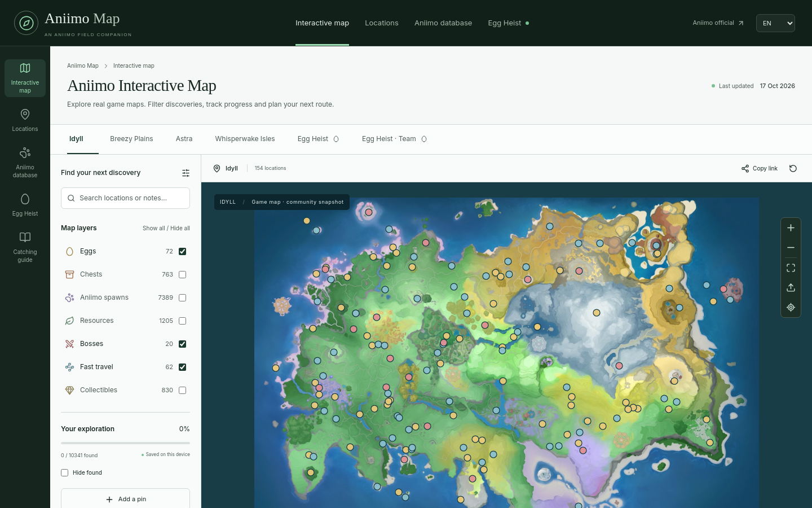Switch to the Astra map tab
This screenshot has height=508, width=812.
pyautogui.click(x=184, y=139)
